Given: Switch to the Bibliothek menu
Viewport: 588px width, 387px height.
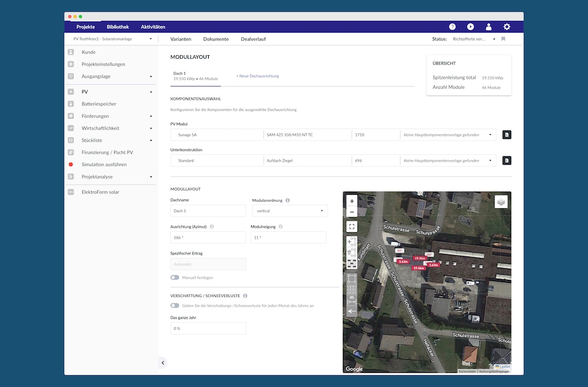Looking at the screenshot, I should point(118,27).
